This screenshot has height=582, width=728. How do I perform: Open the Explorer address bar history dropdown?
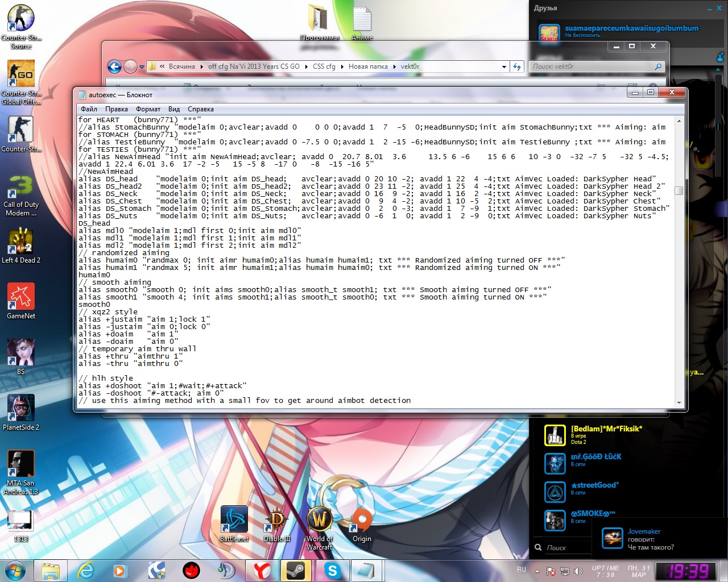pos(504,67)
